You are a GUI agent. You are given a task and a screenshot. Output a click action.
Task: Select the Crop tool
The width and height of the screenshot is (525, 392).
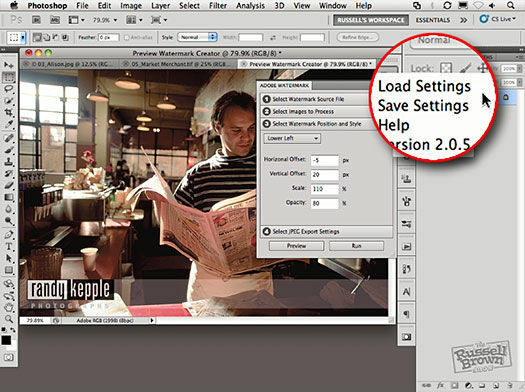(9, 112)
